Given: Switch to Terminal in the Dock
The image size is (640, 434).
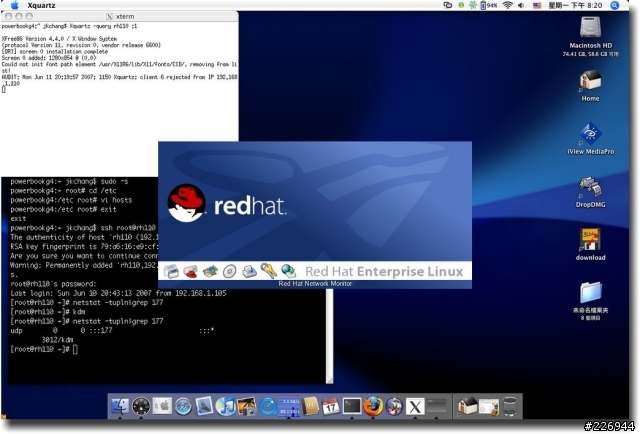Looking at the screenshot, I should tap(352, 406).
